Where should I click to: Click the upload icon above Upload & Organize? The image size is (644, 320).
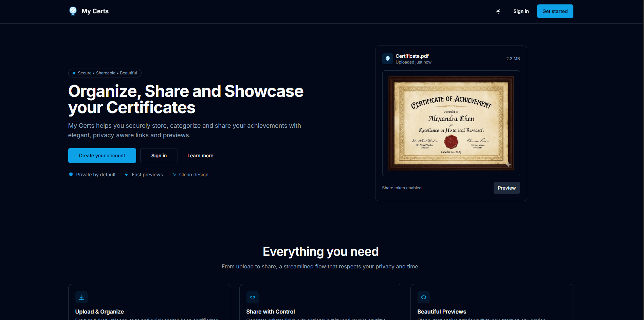(x=81, y=297)
